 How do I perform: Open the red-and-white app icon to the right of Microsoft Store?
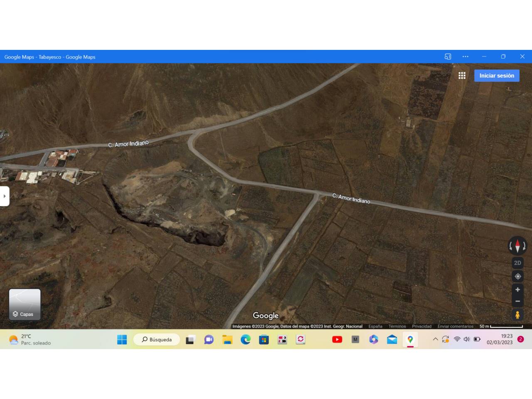[282, 340]
